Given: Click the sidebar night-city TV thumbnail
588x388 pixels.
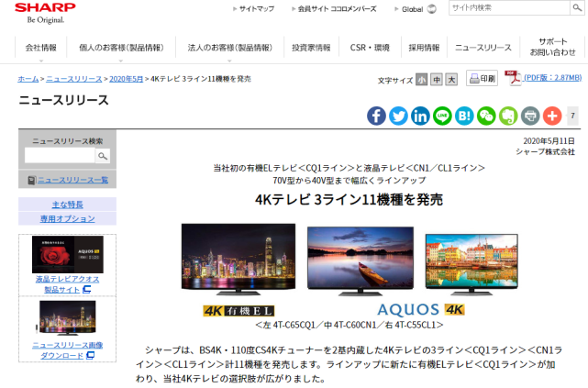Looking at the screenshot, I should (x=68, y=318).
